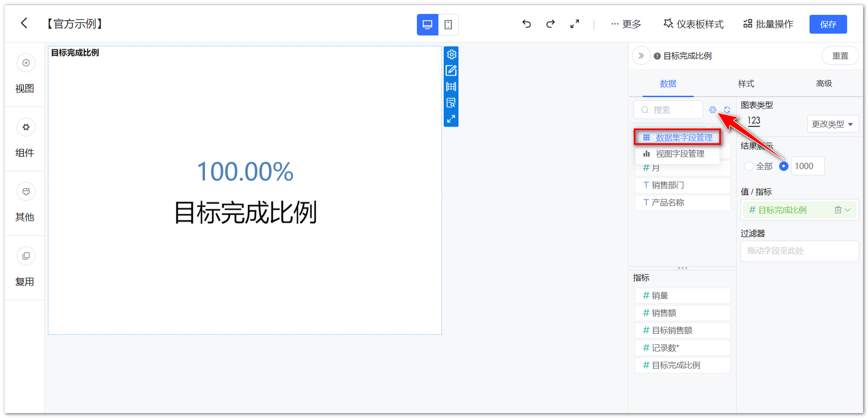The height and width of the screenshot is (418, 868).
Task: Click the redo arrow icon
Action: click(550, 24)
